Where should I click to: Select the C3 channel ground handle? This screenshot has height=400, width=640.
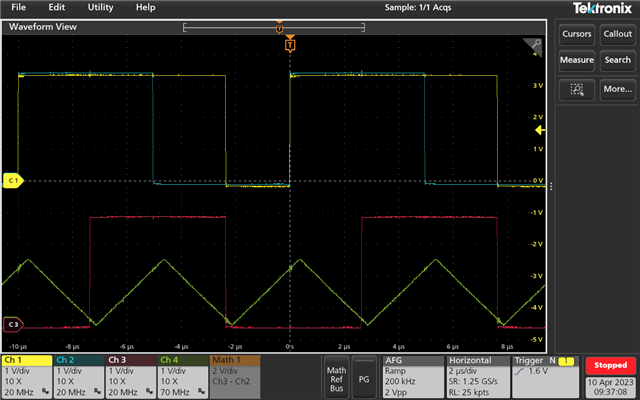(x=14, y=325)
